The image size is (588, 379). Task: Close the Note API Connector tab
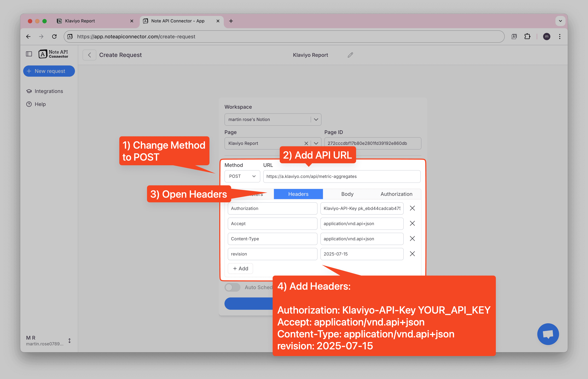(x=218, y=21)
